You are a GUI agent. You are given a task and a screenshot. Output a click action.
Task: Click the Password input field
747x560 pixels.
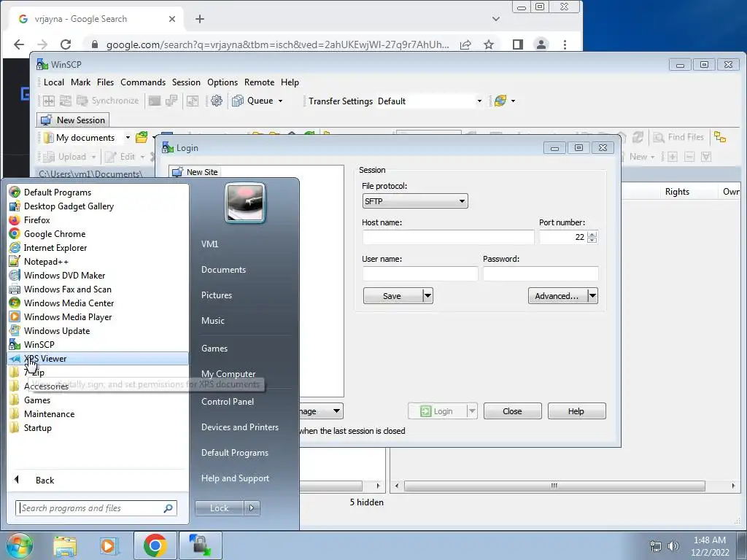point(541,273)
